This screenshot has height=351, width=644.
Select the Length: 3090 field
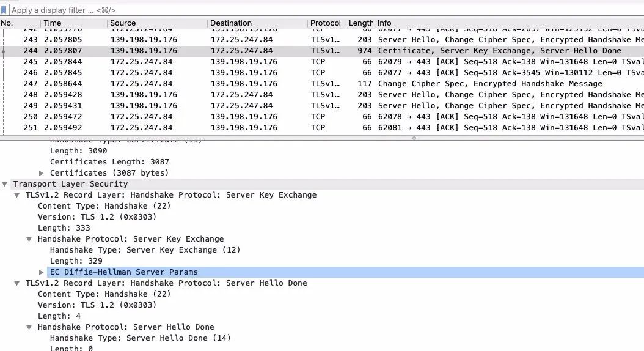pyautogui.click(x=78, y=151)
